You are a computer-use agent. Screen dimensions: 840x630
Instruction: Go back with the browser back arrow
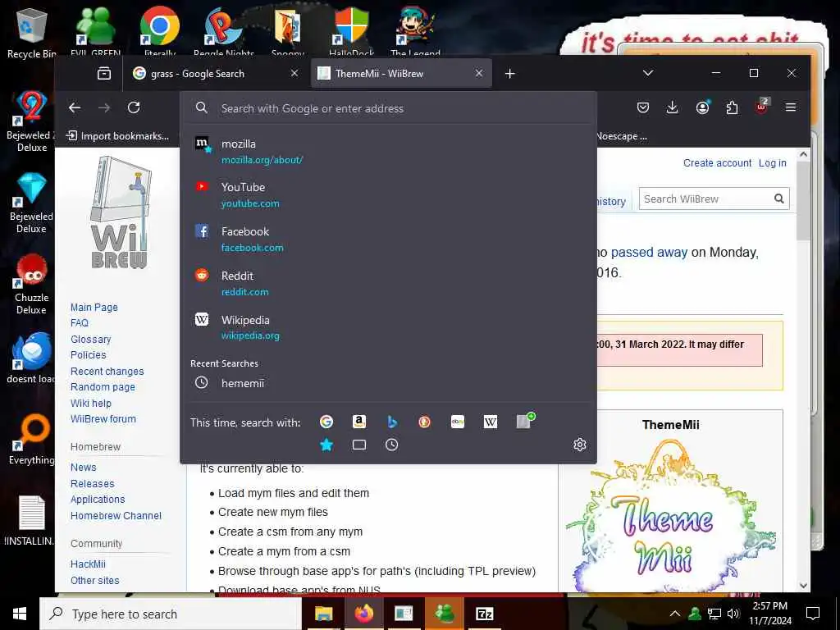(75, 107)
